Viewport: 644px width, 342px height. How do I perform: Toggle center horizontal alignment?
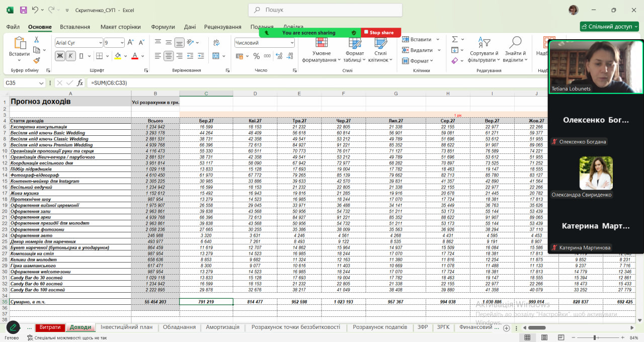(169, 56)
